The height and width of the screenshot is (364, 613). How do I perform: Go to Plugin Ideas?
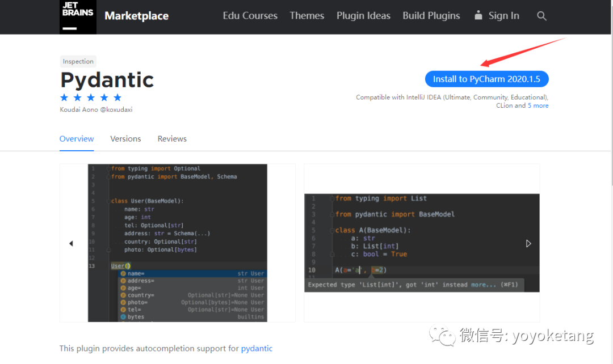tap(363, 16)
